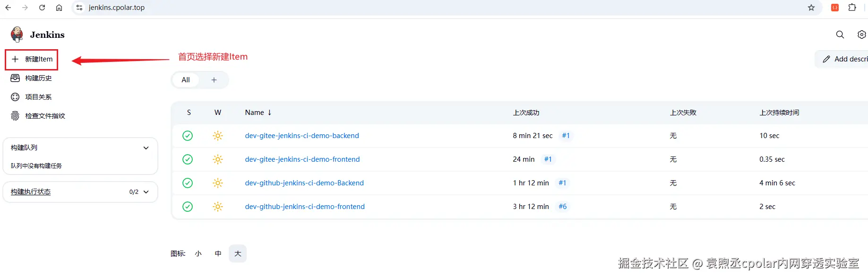Click sunny weather icon for dev-gitee-jenkins-ci-demo-backend

coord(218,136)
